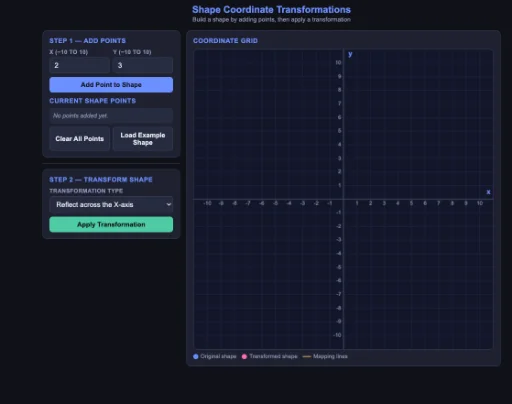Image resolution: width=512 pixels, height=404 pixels.
Task: Click the 5 tick on the y-axis
Action: 339,131
